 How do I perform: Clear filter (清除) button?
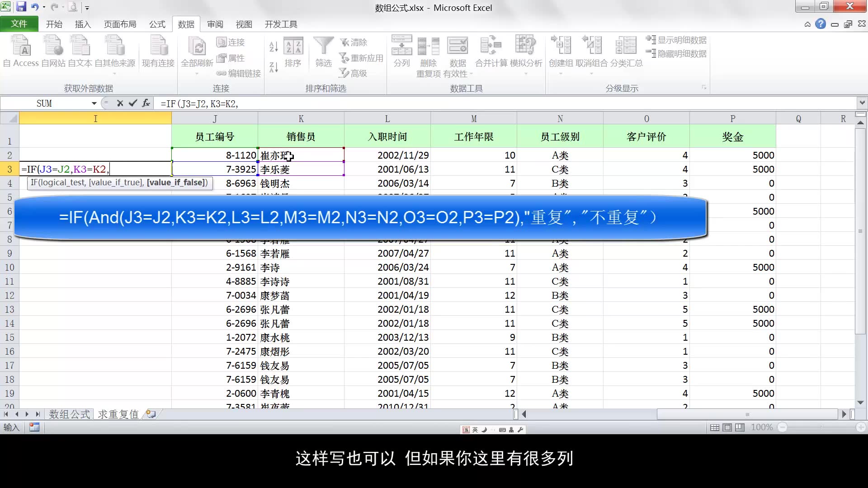pos(354,42)
